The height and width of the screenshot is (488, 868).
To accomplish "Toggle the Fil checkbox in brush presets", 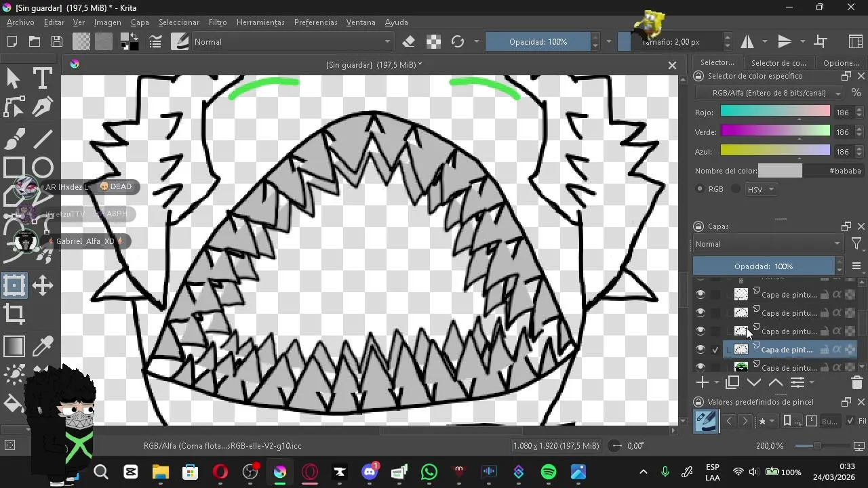I will (x=850, y=421).
